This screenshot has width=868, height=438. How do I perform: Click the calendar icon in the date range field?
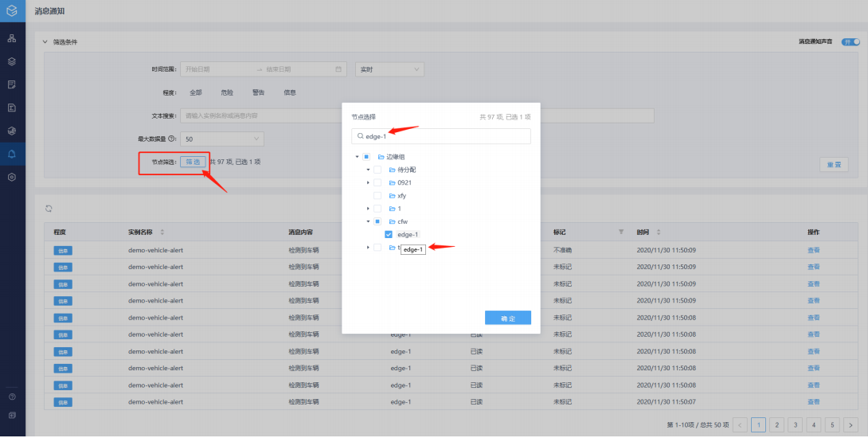tap(338, 69)
